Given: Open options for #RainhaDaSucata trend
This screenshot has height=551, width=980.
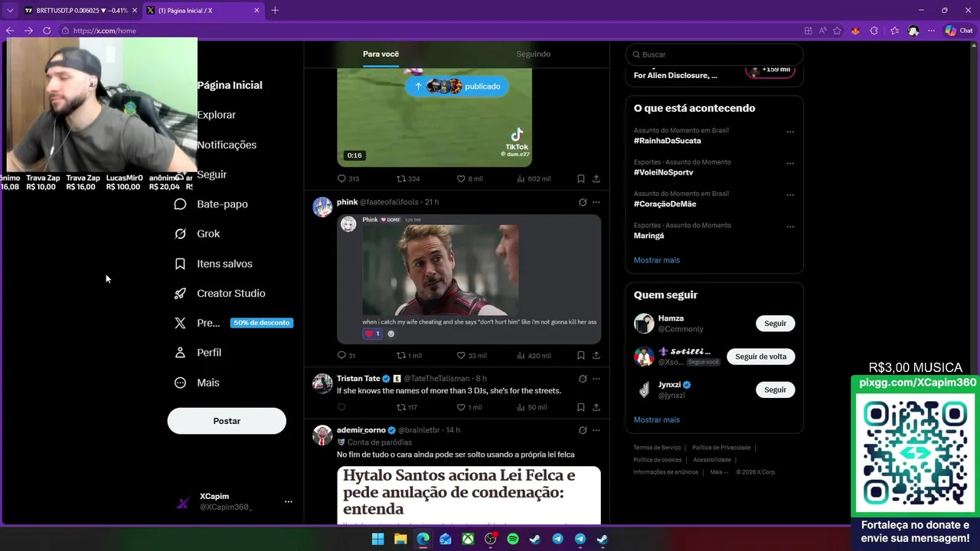Looking at the screenshot, I should coord(790,132).
